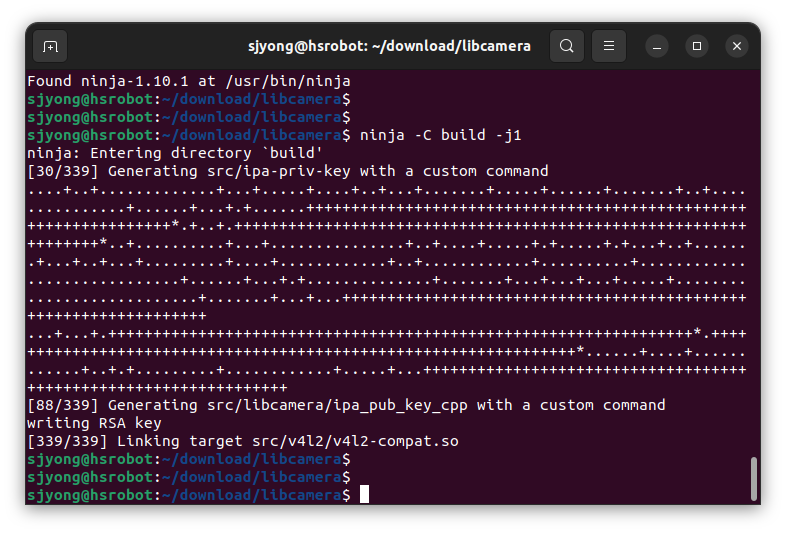Image resolution: width=786 pixels, height=533 pixels.
Task: Click the 'Found ninja-1.10.1' output line
Action: click(x=189, y=81)
